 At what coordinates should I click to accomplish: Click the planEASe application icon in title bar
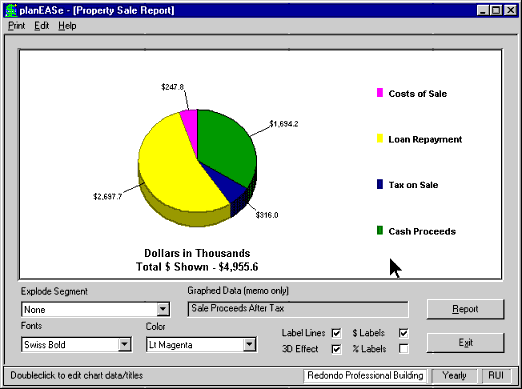(x=11, y=10)
